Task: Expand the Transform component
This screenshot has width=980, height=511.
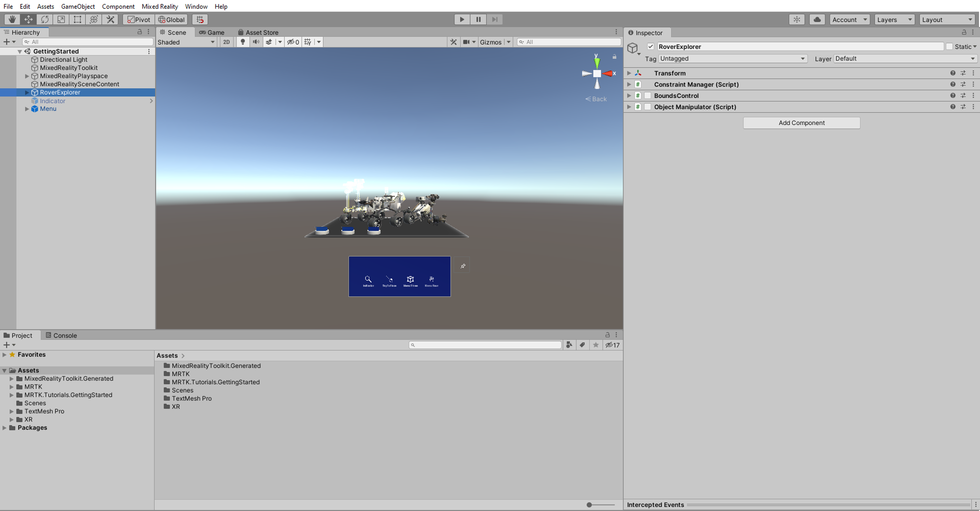Action: coord(629,73)
